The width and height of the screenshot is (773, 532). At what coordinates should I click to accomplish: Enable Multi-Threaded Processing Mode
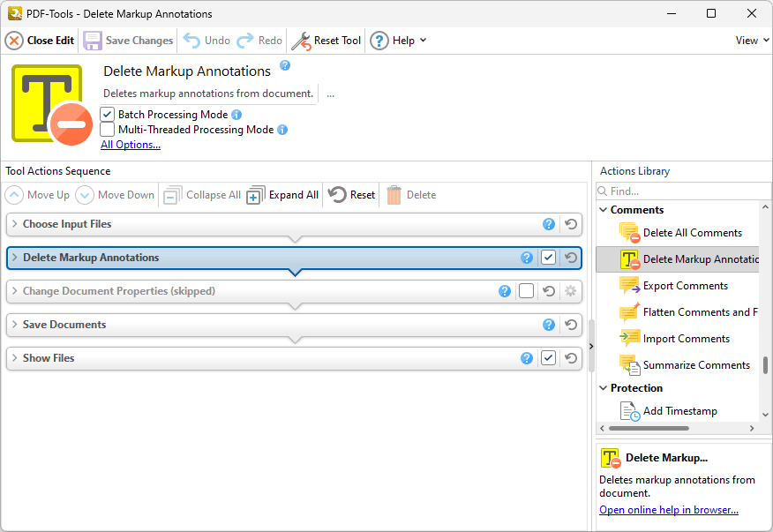pyautogui.click(x=107, y=130)
